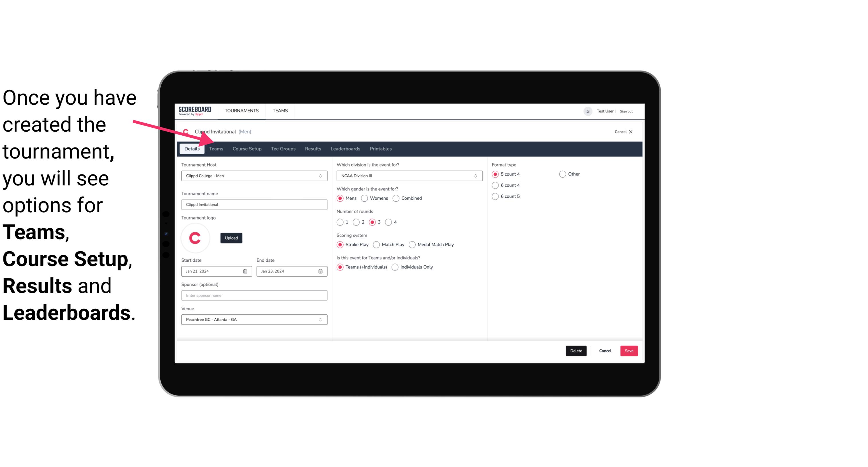868x467 pixels.
Task: Select the Womens gender radio button
Action: [x=365, y=198]
